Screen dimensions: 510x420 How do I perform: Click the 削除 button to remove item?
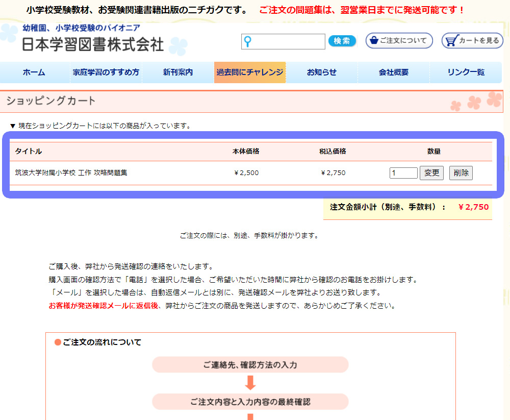tap(461, 173)
